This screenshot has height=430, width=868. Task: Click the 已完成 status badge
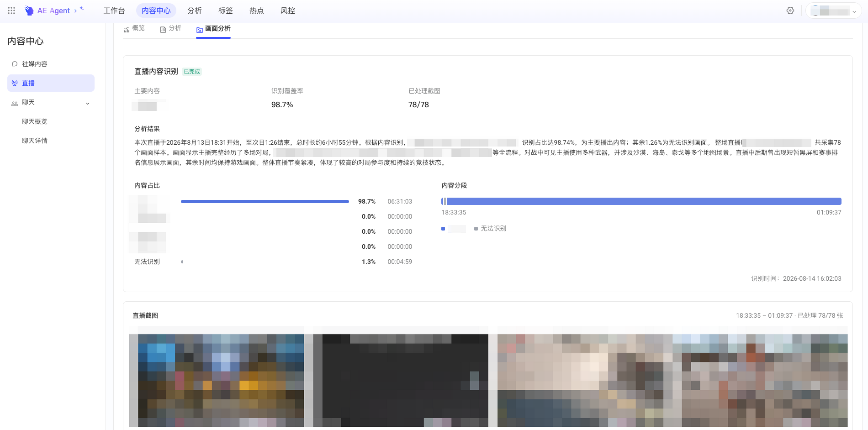point(192,72)
